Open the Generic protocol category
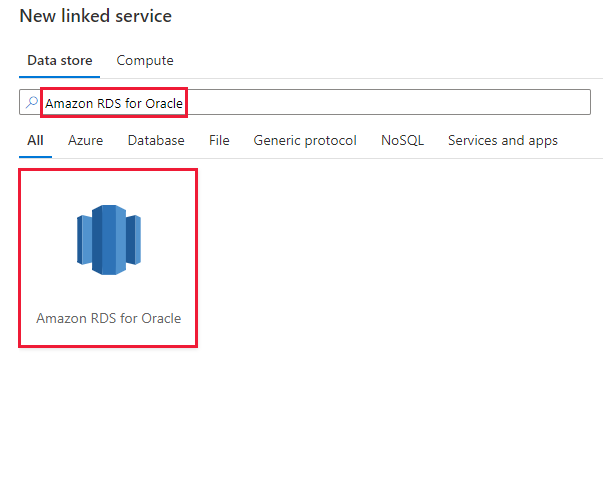611x490 pixels. pyautogui.click(x=305, y=141)
